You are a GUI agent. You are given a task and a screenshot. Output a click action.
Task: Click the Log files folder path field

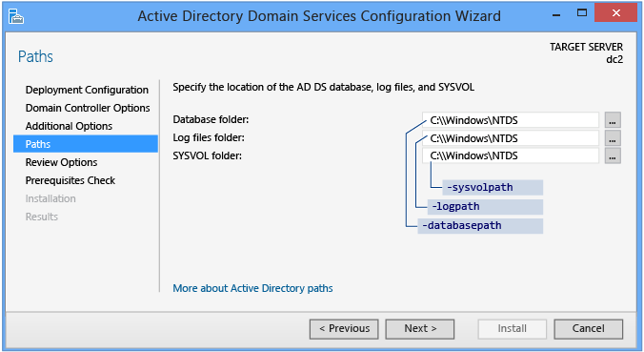click(511, 138)
